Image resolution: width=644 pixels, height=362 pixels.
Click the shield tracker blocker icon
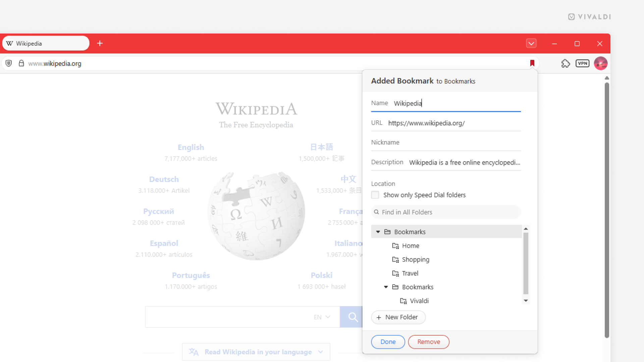(x=9, y=63)
